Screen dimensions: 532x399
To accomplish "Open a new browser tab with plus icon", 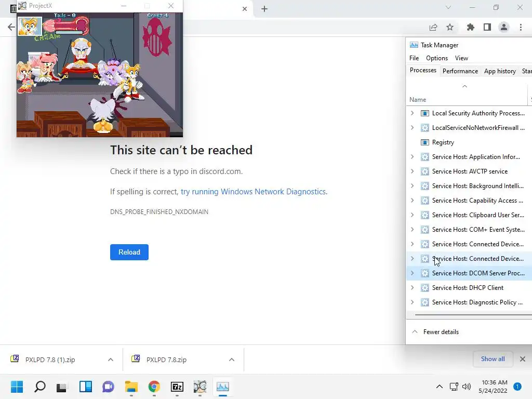I will point(264,9).
